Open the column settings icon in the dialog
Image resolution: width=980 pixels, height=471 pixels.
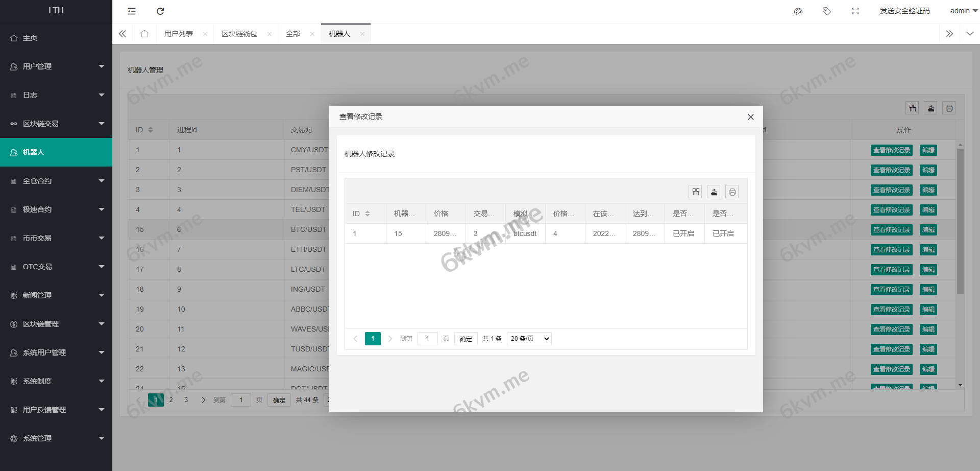695,192
